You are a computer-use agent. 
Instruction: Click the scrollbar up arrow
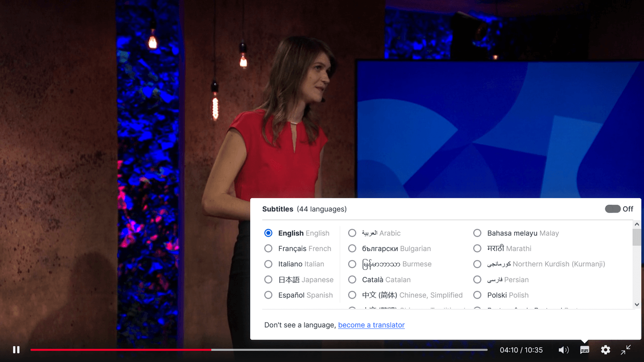click(x=636, y=224)
